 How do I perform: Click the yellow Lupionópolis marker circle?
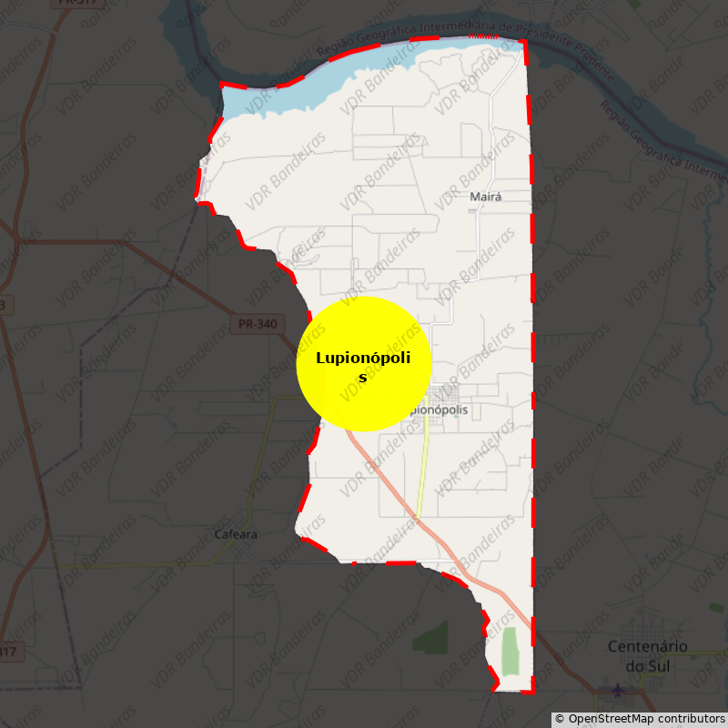click(x=364, y=364)
